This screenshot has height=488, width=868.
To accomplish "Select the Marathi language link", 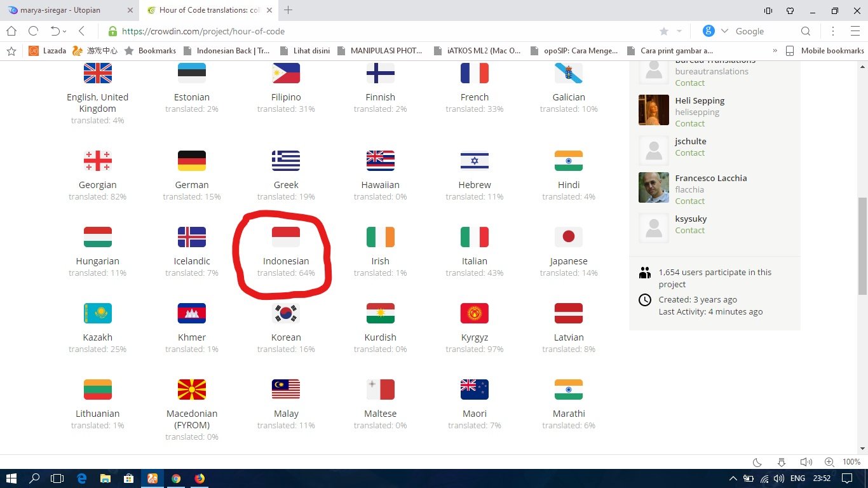I will click(569, 414).
